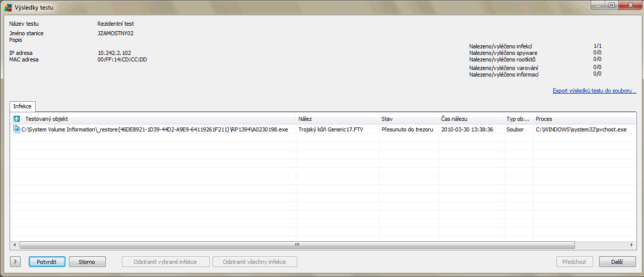This screenshot has height=277, width=644.
Task: Minimize the Výsledky testu window
Action: click(599, 6)
